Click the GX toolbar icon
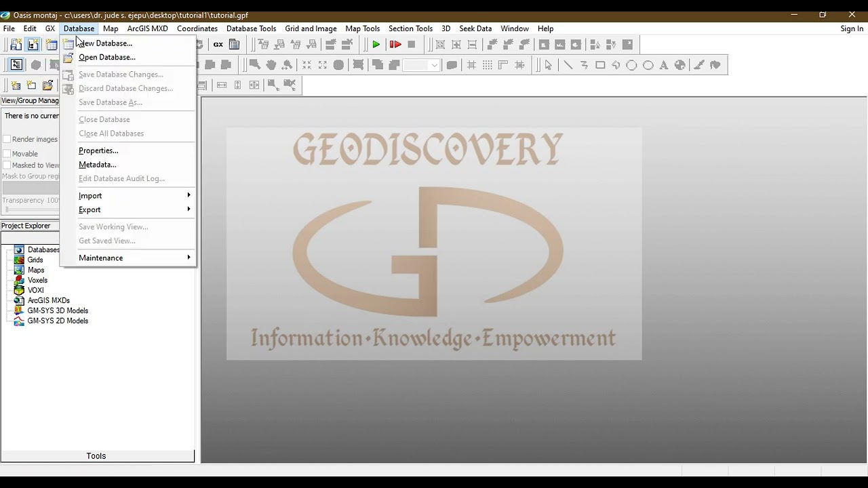 (x=218, y=45)
